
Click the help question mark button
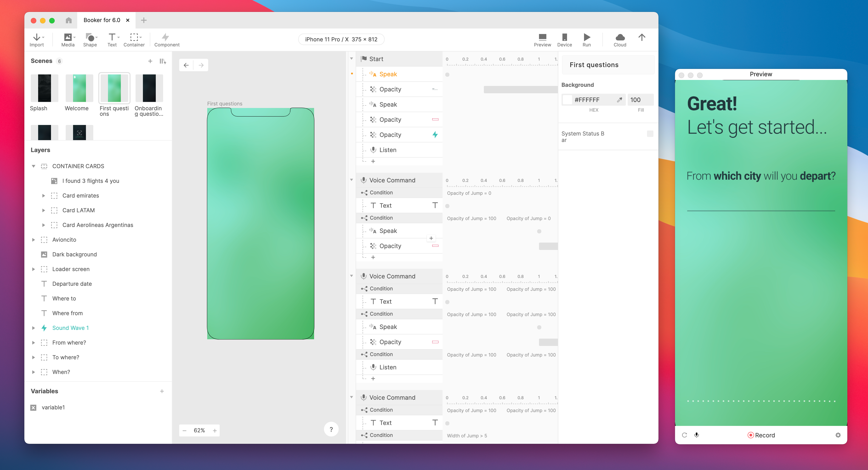[331, 429]
